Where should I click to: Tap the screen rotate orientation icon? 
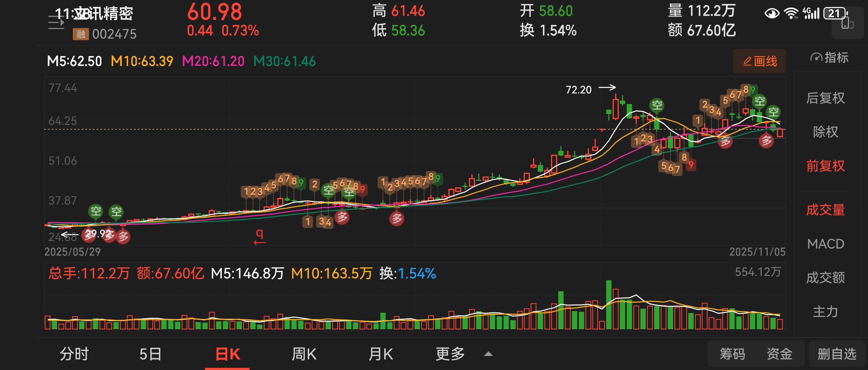pyautogui.click(x=847, y=24)
